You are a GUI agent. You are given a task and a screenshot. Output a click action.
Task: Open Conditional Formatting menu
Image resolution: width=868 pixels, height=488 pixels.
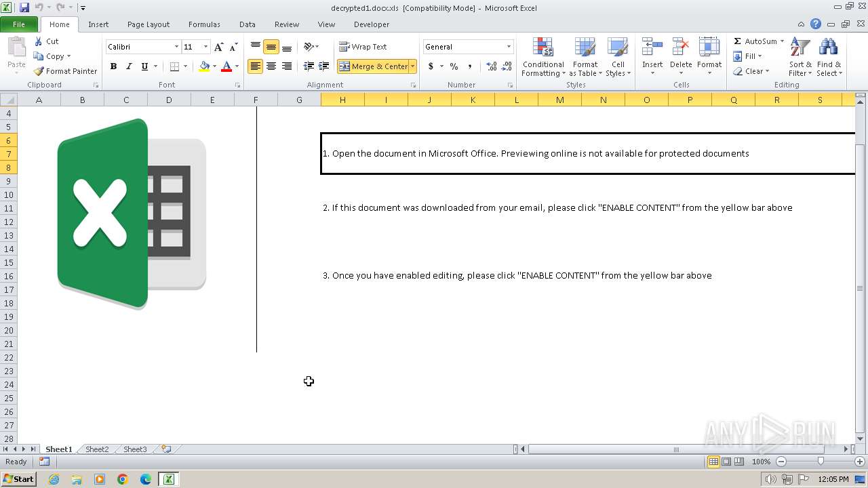(x=542, y=57)
